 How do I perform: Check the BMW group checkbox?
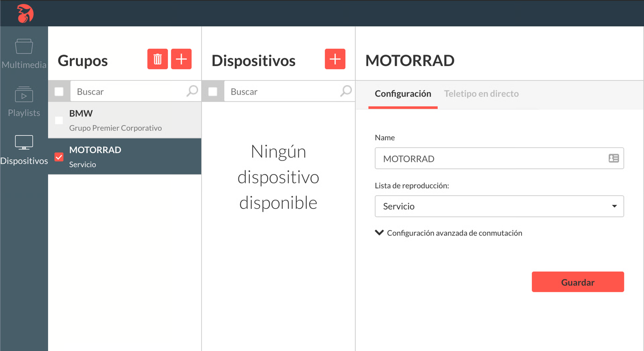[x=59, y=120]
